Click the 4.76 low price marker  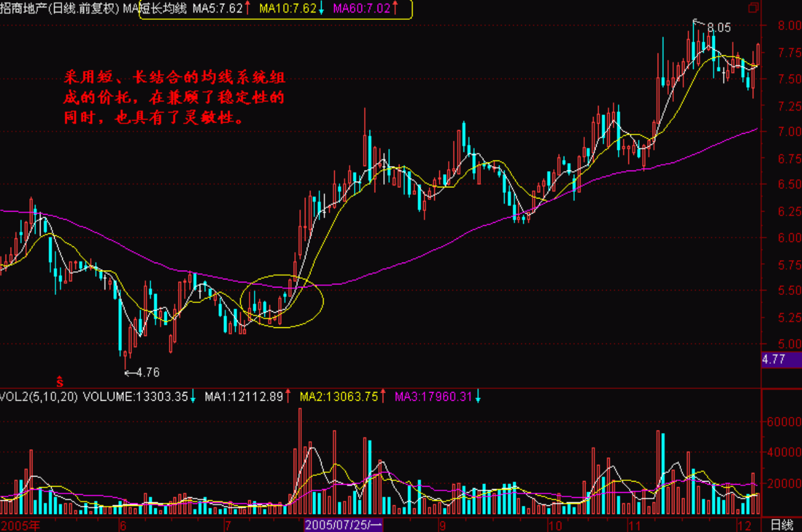(147, 373)
